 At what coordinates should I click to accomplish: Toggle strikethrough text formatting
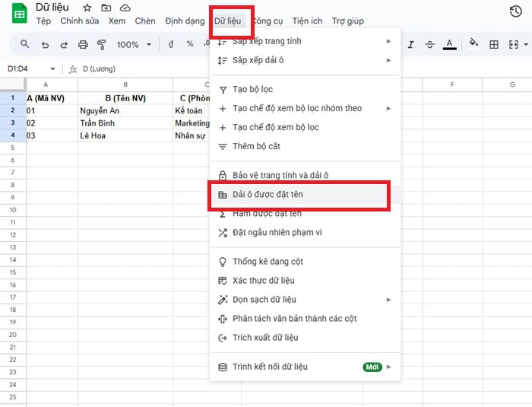[x=429, y=44]
